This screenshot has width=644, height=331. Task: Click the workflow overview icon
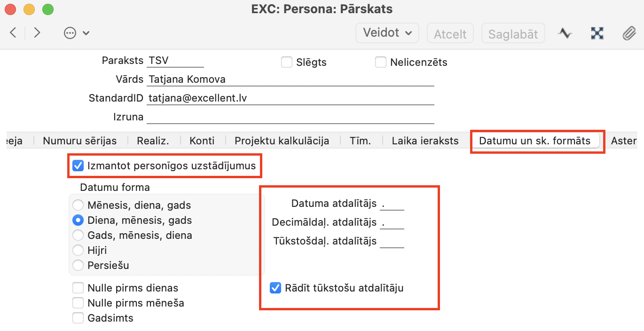[597, 33]
